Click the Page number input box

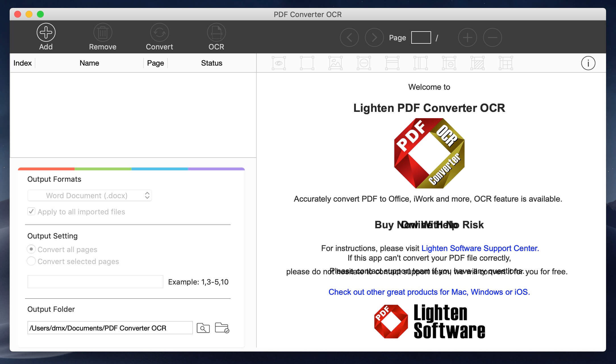point(421,37)
